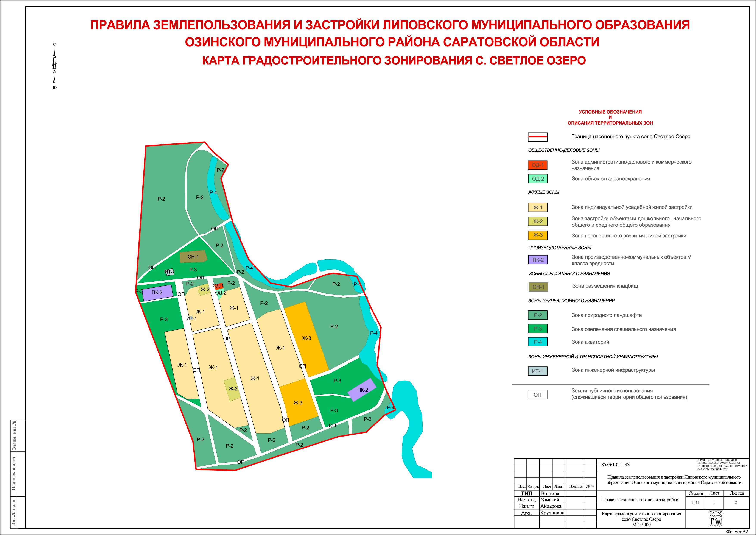Click the ОП legend box
The image size is (756, 535).
[x=537, y=395]
